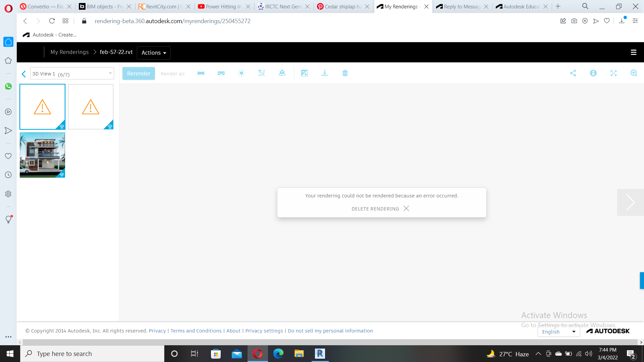The image size is (644, 362).
Task: Open the Terms and Conditions link
Action: click(x=196, y=330)
